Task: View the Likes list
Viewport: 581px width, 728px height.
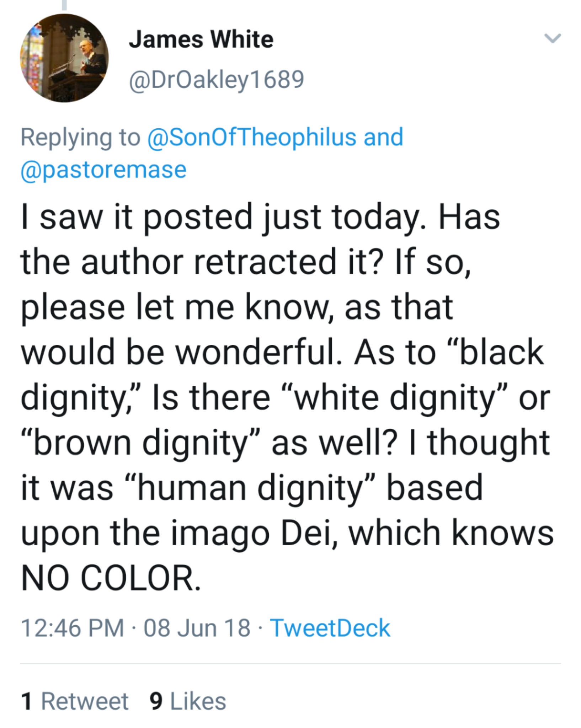Action: pos(198,701)
